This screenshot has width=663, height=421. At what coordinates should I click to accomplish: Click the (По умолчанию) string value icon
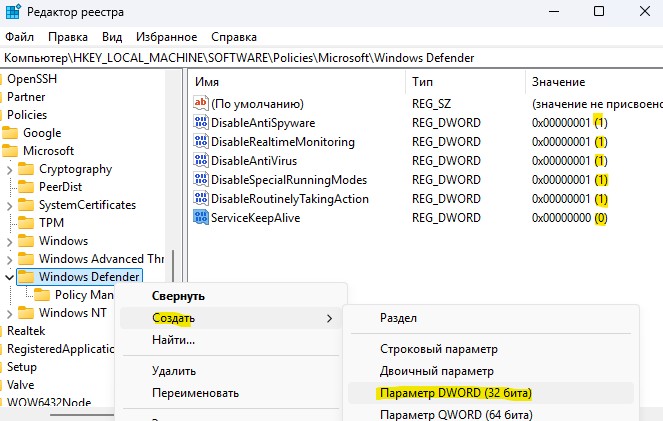point(201,103)
